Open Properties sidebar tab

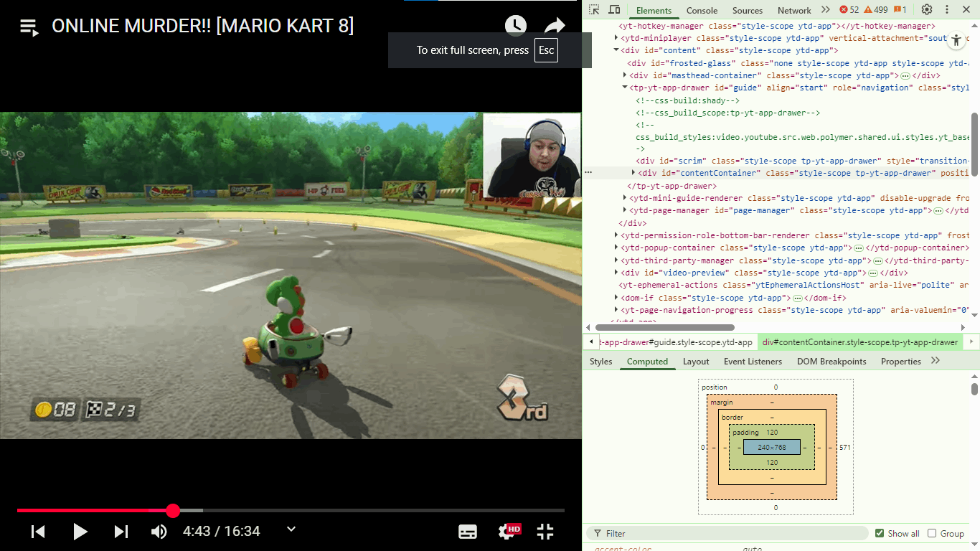[900, 362]
